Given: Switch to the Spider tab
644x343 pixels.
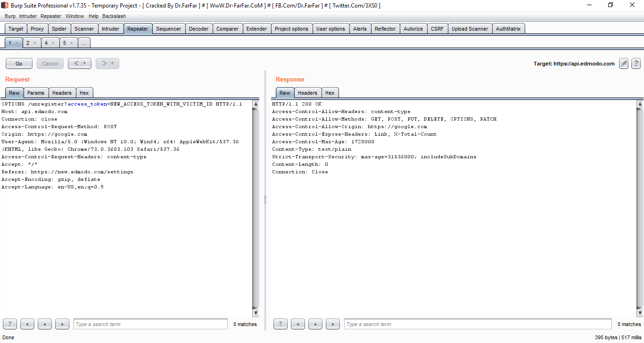Looking at the screenshot, I should 59,29.
